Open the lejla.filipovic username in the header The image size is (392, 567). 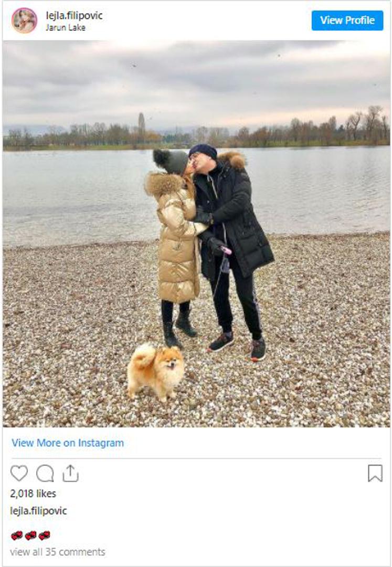74,16
